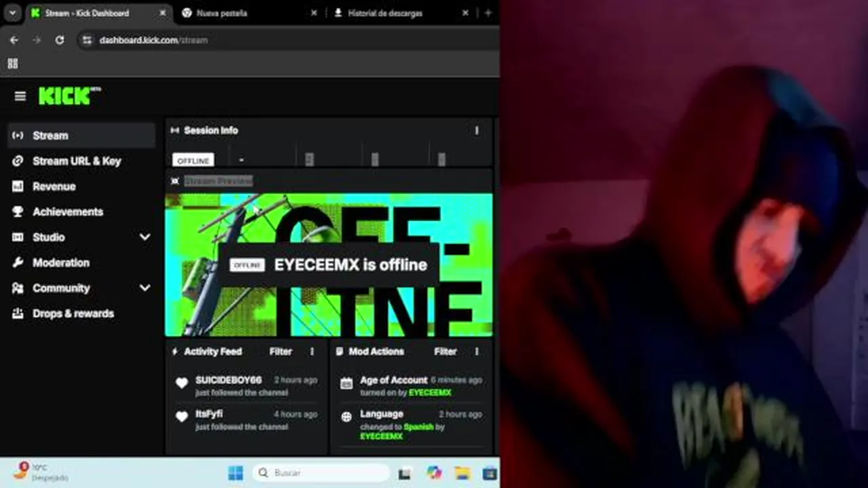Open the Mod Actions Filter

[446, 351]
